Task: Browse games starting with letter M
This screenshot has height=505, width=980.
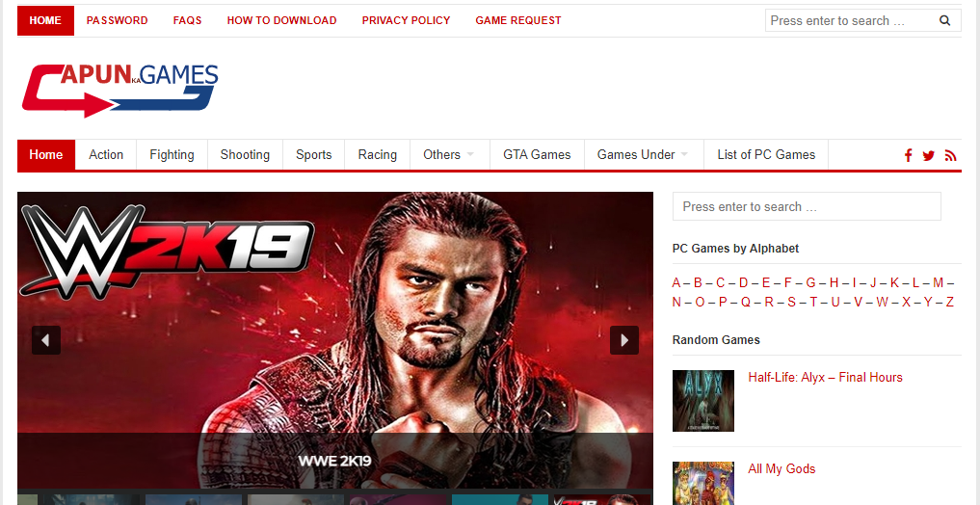Action: tap(939, 282)
